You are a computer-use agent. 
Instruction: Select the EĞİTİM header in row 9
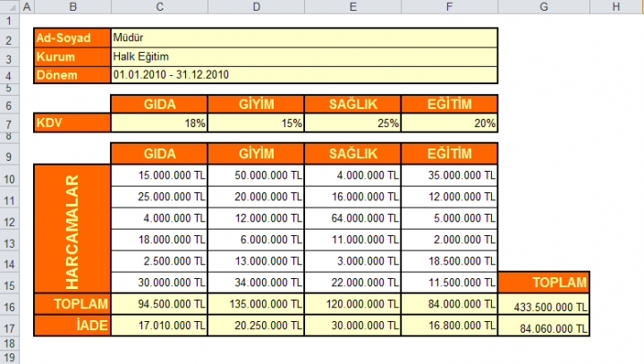tap(449, 154)
